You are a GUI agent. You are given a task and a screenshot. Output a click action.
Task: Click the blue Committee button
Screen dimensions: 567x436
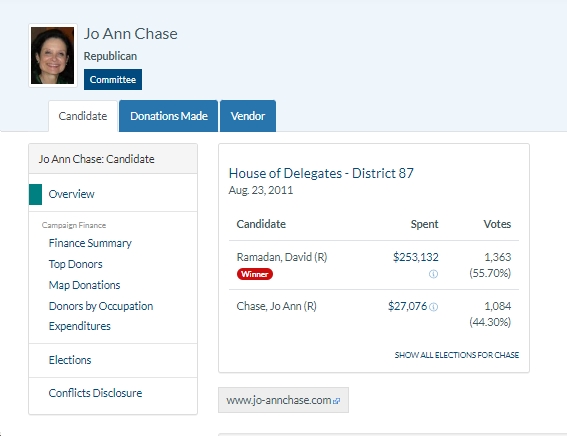click(113, 80)
